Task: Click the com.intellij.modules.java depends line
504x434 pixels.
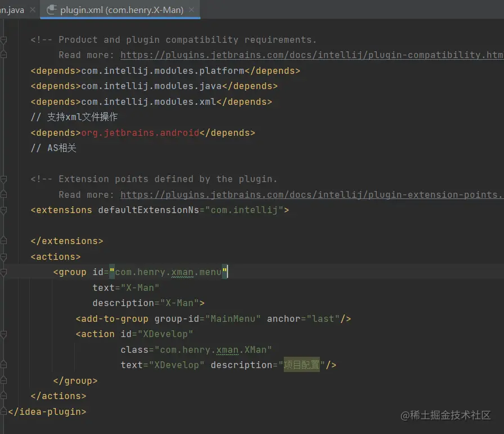Action: pos(154,86)
